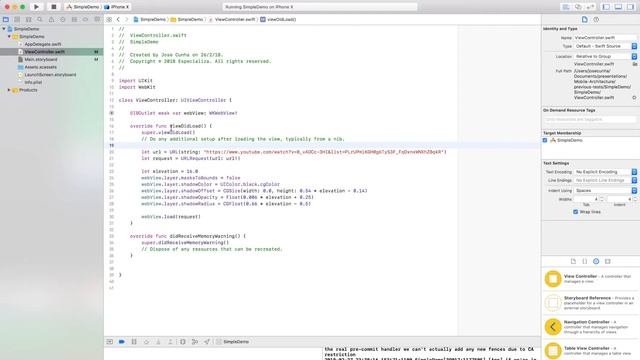Switch to the Standard editor
The width and height of the screenshot is (640, 360).
point(566,7)
